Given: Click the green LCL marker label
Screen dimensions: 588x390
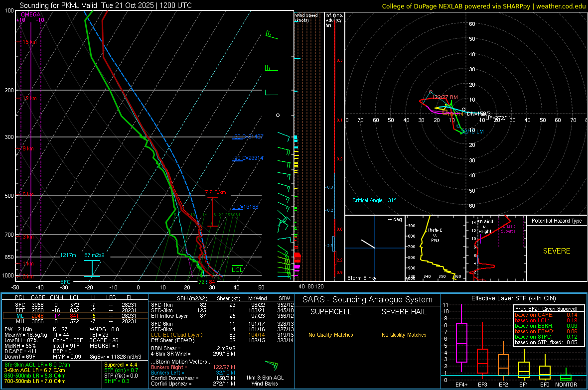Looking at the screenshot, I should [x=237, y=269].
